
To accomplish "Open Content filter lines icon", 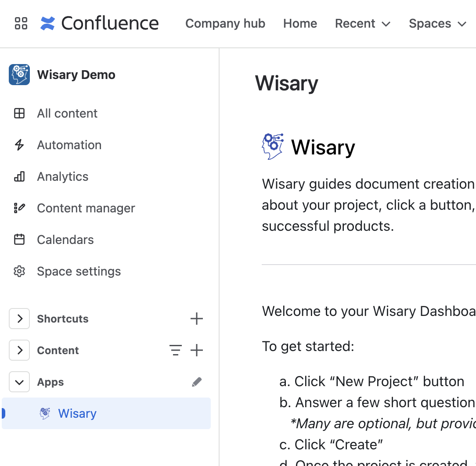I will [x=176, y=350].
